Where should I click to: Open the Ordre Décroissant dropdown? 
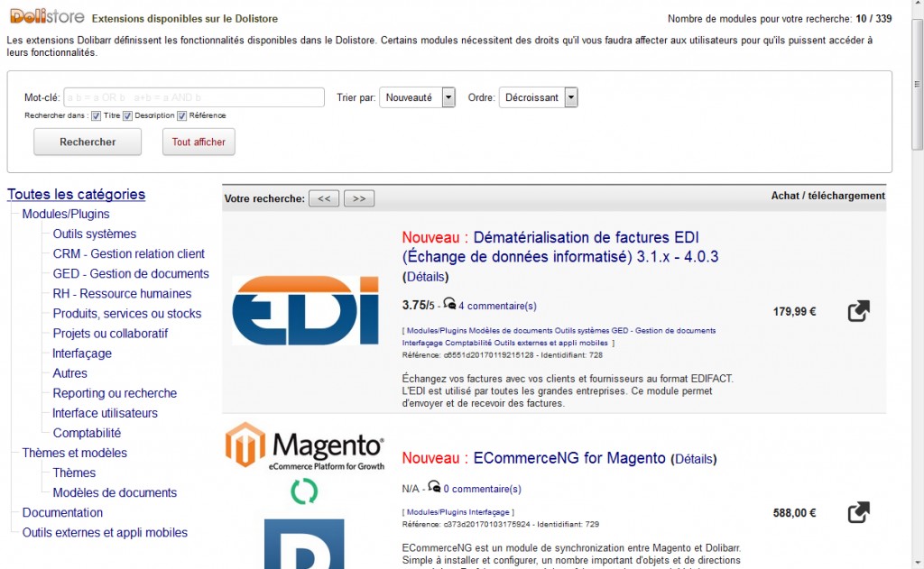(x=538, y=97)
